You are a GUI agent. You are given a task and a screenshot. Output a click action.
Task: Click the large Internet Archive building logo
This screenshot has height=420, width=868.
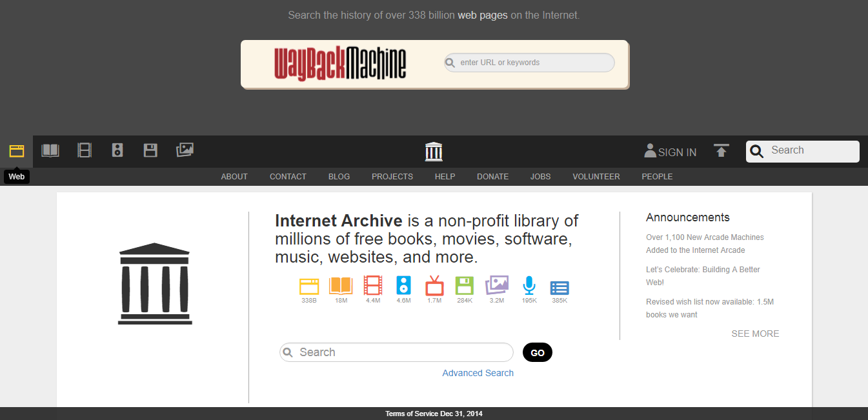tap(155, 284)
